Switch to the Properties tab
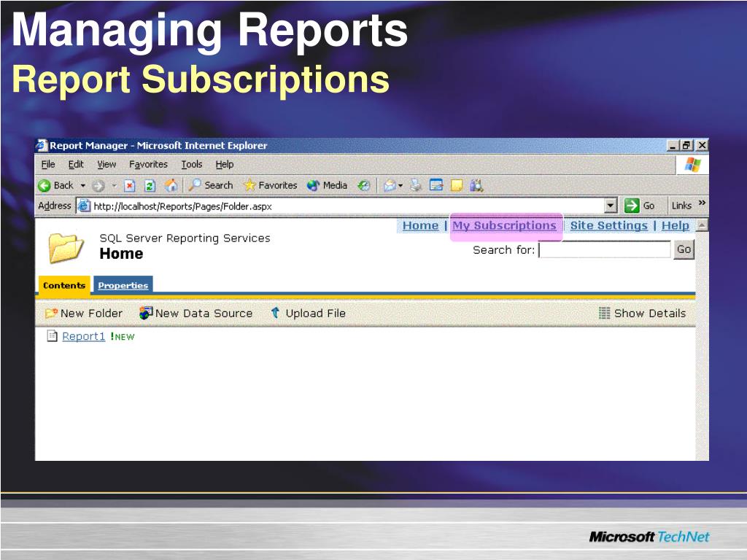747x560 pixels. point(123,285)
